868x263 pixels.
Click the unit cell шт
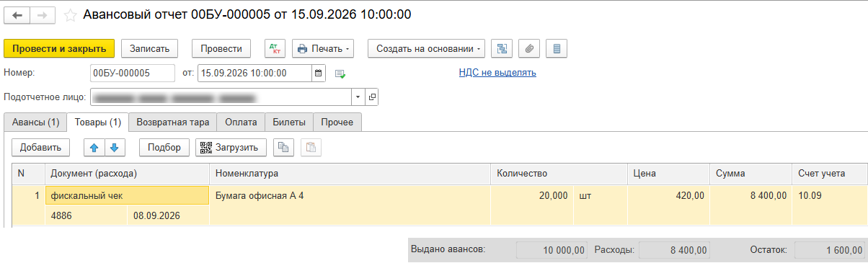tap(601, 195)
